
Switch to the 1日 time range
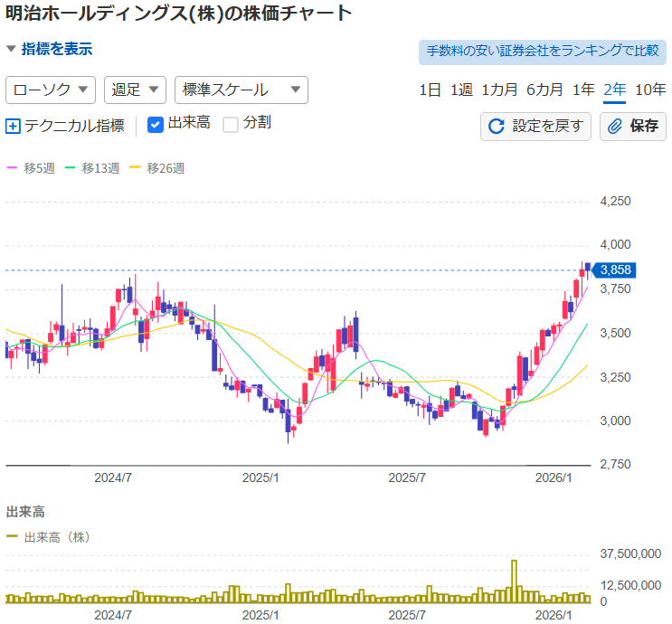[x=430, y=90]
